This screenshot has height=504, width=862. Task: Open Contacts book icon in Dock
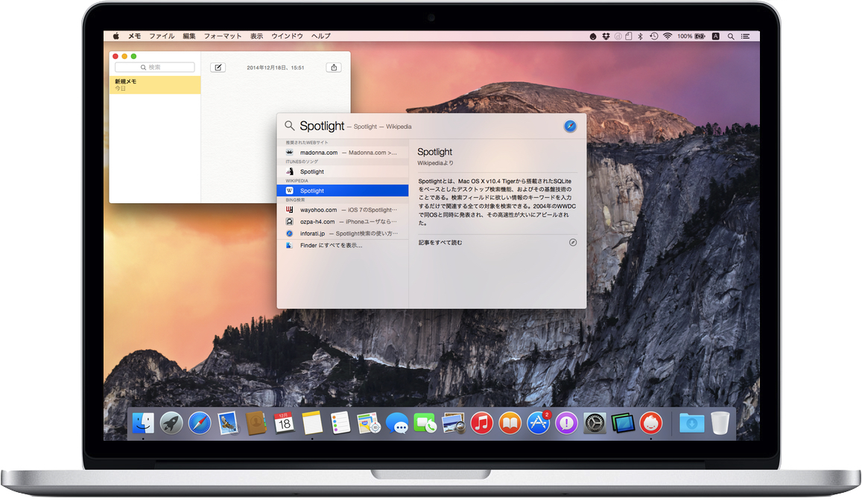tap(256, 423)
